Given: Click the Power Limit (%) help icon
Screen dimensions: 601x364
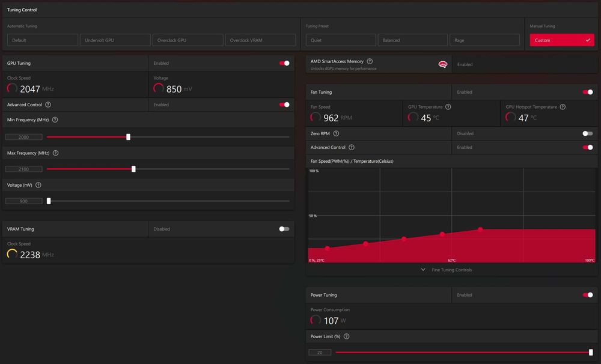Looking at the screenshot, I should 347,336.
